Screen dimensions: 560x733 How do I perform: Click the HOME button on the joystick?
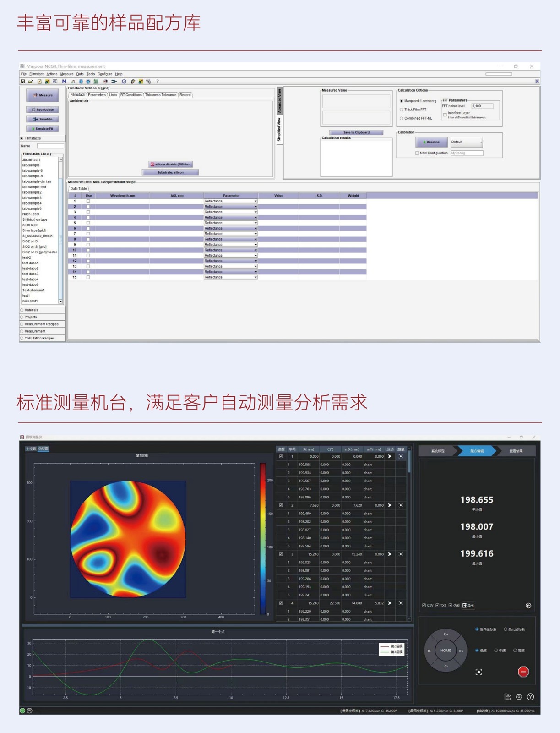click(446, 651)
